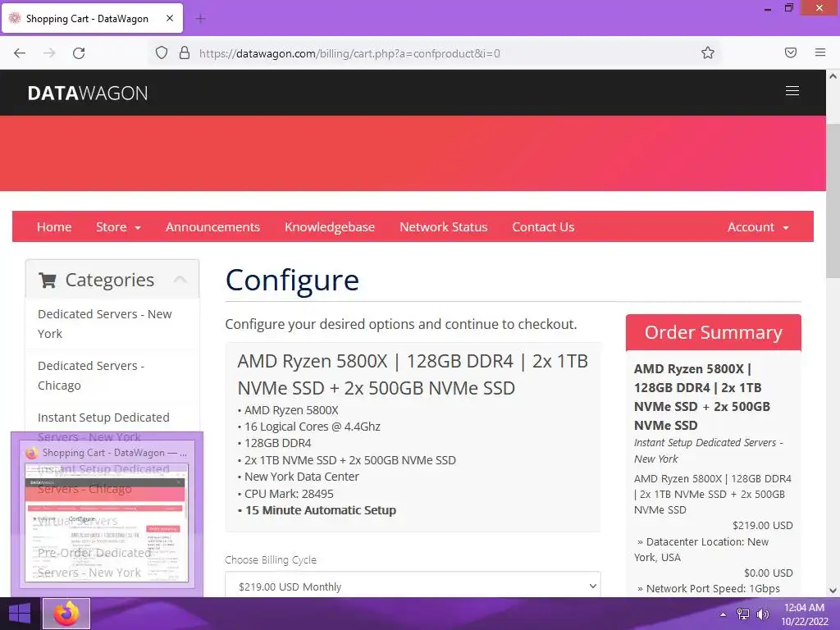Open Contact Us page
Image resolution: width=840 pixels, height=630 pixels.
click(x=543, y=227)
